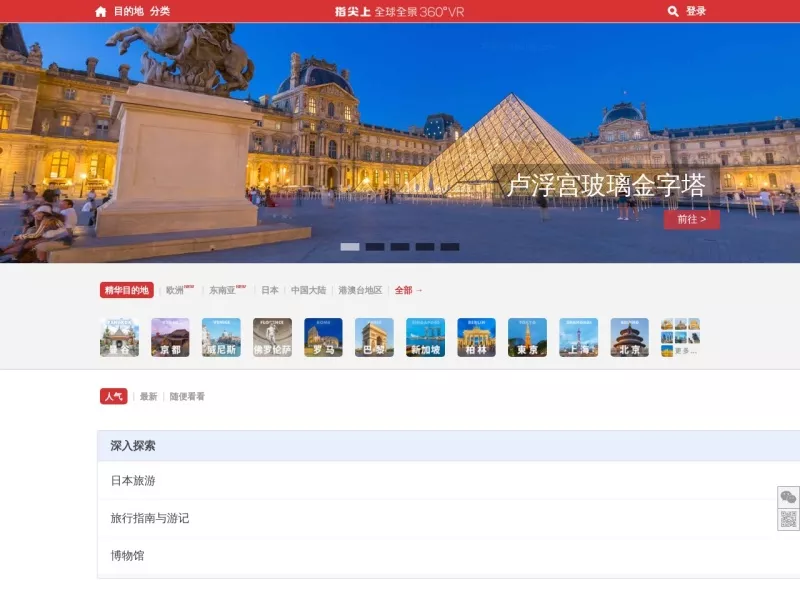Switch to the 中国大陆 tab
The height and width of the screenshot is (600, 800).
pyautogui.click(x=308, y=290)
